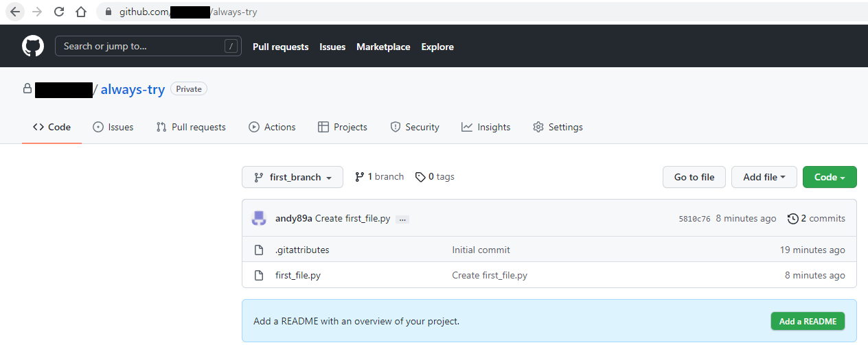This screenshot has height=345, width=868.
Task: Open the latest commit message Create first_file.py
Action: coord(352,218)
